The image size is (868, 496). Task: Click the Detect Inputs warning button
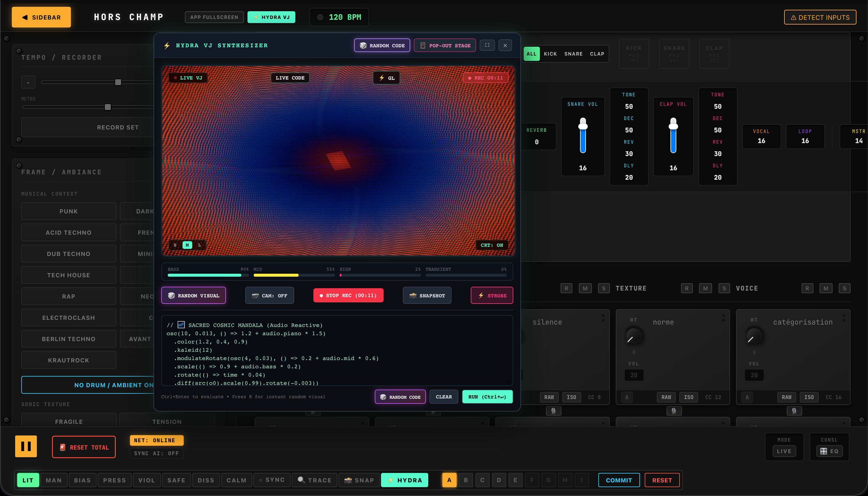pyautogui.click(x=820, y=17)
